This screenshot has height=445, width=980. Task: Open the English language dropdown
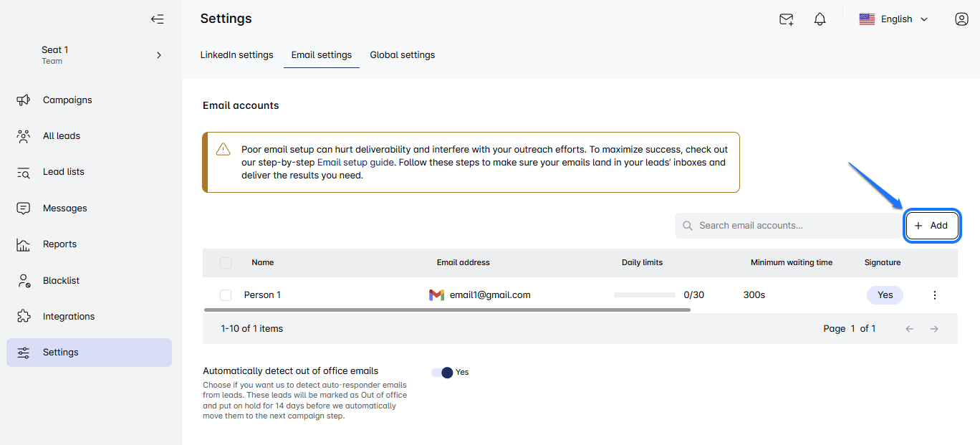(893, 19)
